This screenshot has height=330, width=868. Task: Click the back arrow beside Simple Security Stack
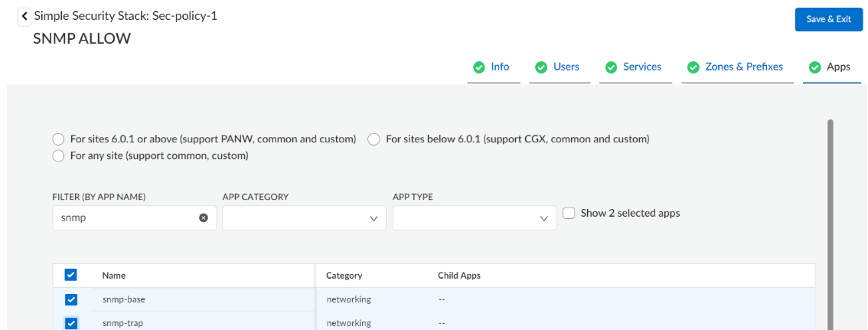(25, 16)
